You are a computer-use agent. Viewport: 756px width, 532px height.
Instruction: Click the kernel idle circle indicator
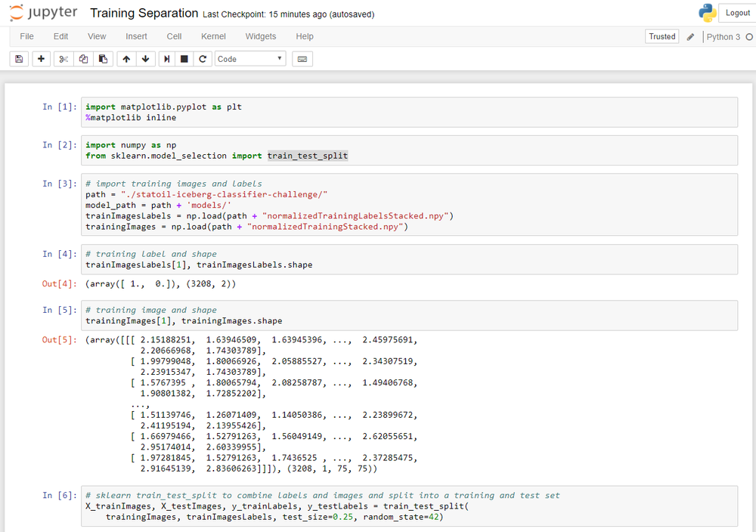[x=749, y=36]
